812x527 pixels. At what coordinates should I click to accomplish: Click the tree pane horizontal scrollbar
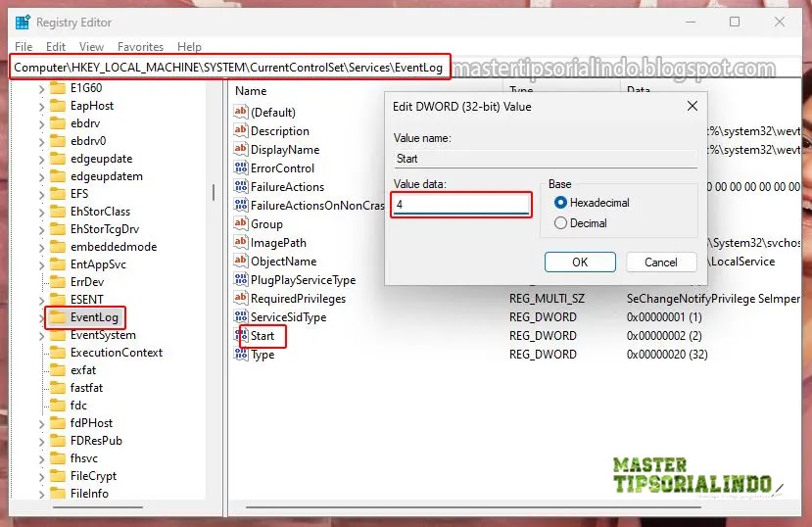[x=98, y=506]
